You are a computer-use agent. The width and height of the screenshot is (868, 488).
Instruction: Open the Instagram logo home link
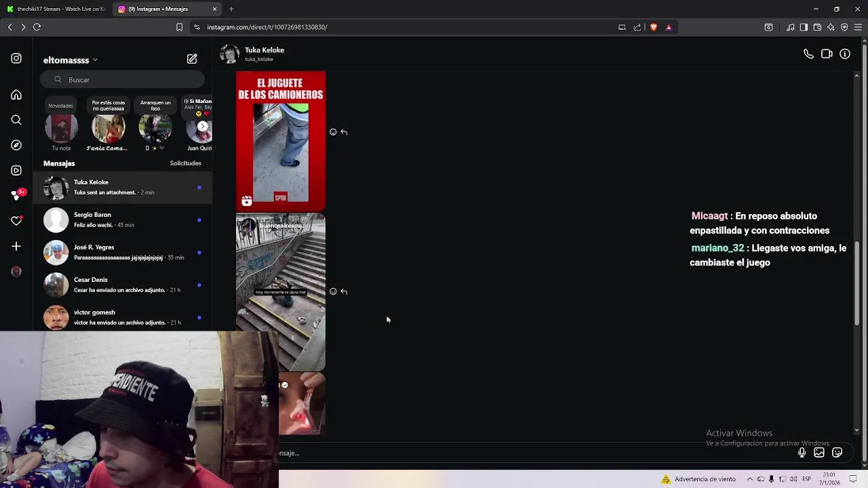point(16,58)
